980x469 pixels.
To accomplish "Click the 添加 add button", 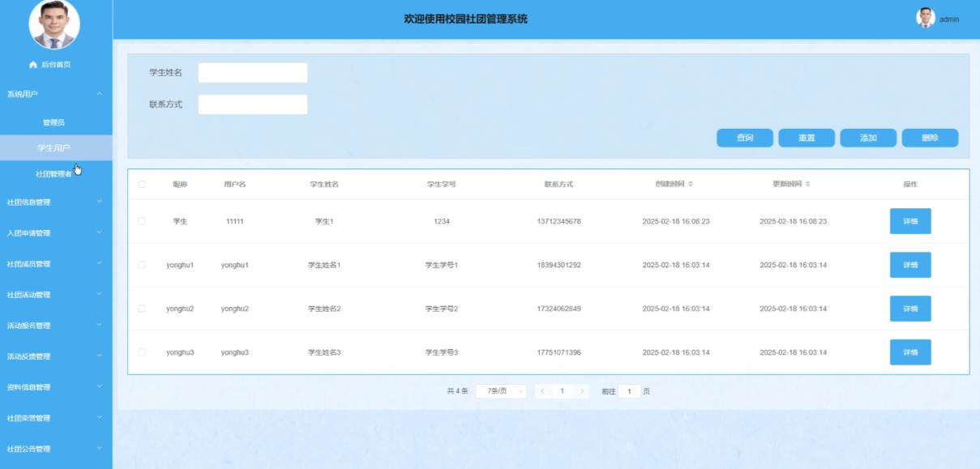I will point(868,138).
